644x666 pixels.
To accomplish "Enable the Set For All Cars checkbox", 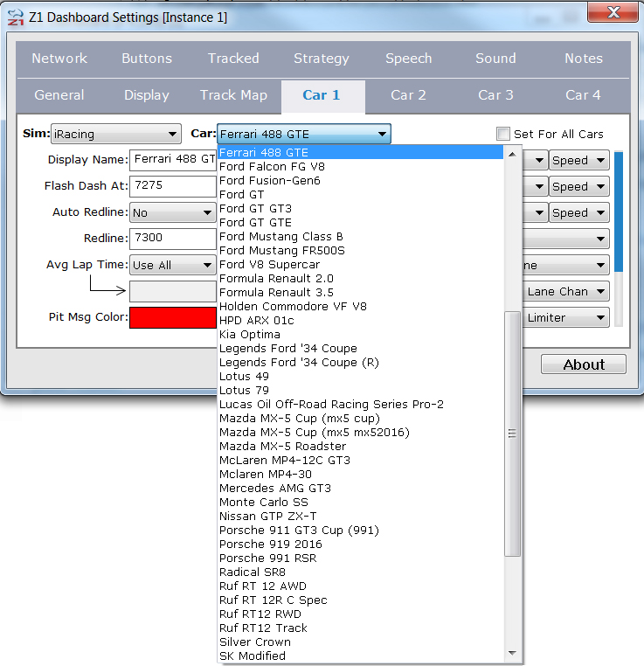I will click(503, 134).
